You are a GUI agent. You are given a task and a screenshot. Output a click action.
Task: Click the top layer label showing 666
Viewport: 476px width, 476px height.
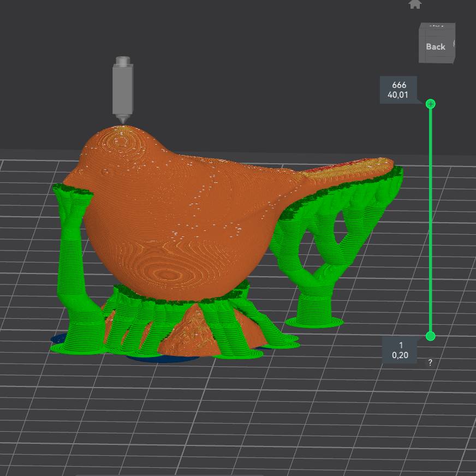(x=399, y=90)
